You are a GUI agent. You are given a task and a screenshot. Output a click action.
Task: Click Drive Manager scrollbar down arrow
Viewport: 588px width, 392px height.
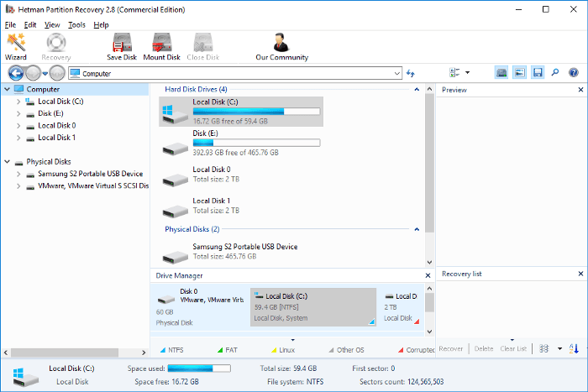click(430, 332)
